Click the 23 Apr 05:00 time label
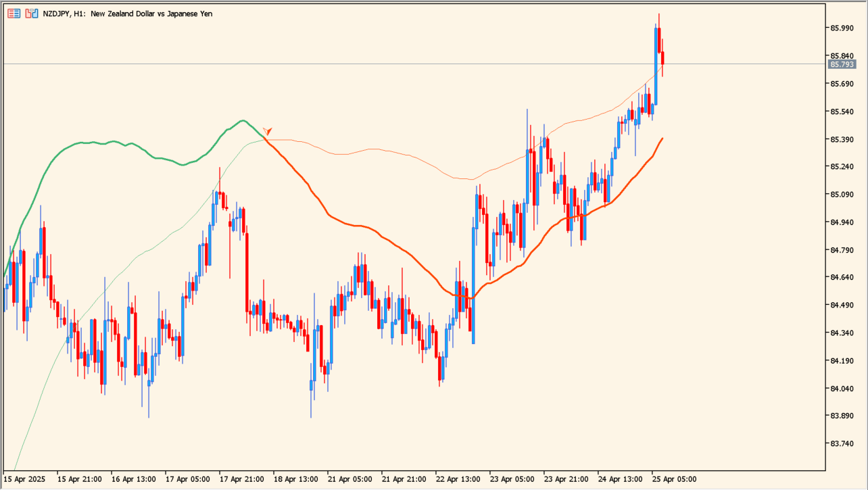 (512, 479)
